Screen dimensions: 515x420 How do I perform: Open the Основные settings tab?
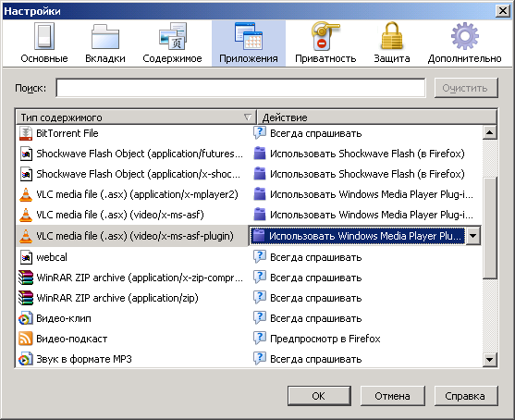[44, 43]
